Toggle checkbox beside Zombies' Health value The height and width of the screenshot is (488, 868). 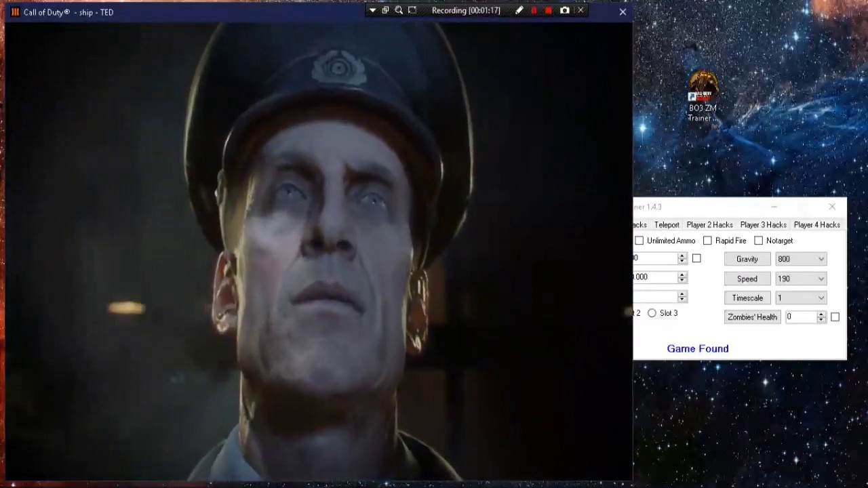click(x=835, y=317)
